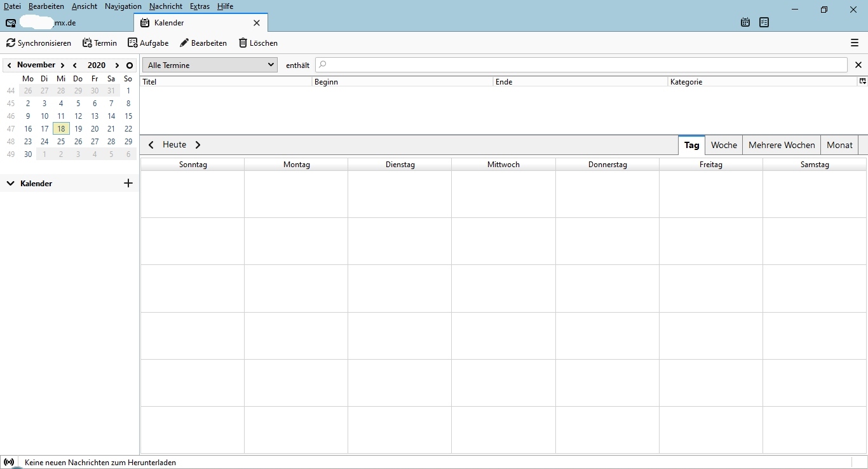Viewport: 868px width, 469px height.
Task: Collapse the Kalender list section
Action: [x=10, y=184]
